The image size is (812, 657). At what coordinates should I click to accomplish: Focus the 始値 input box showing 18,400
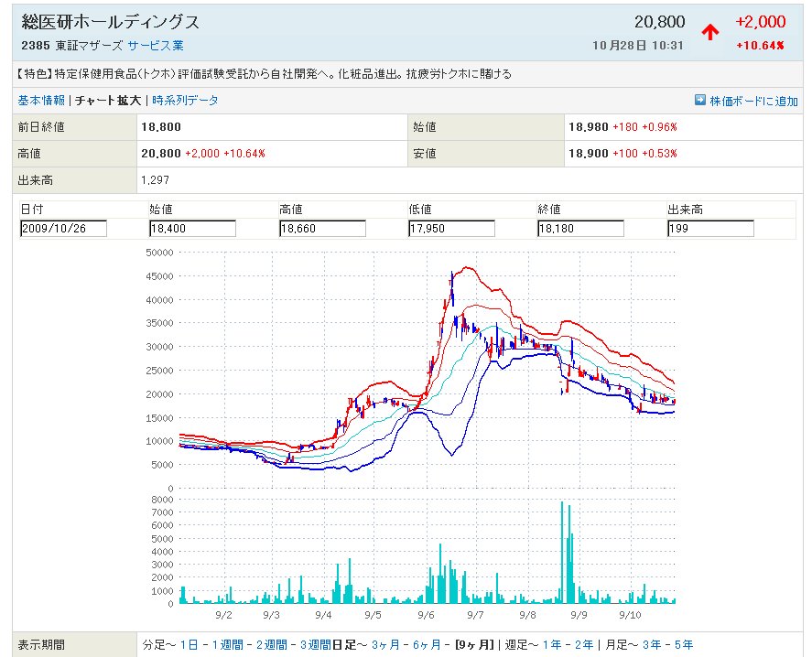(x=192, y=229)
